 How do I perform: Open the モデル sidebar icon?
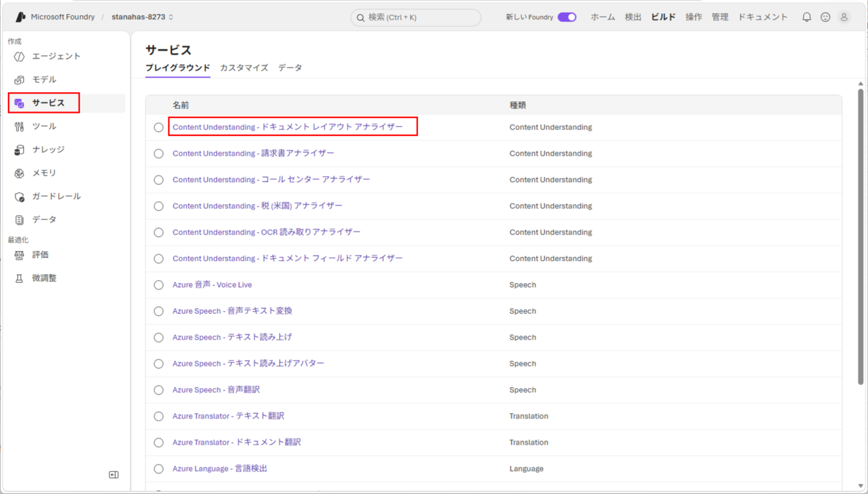point(19,80)
